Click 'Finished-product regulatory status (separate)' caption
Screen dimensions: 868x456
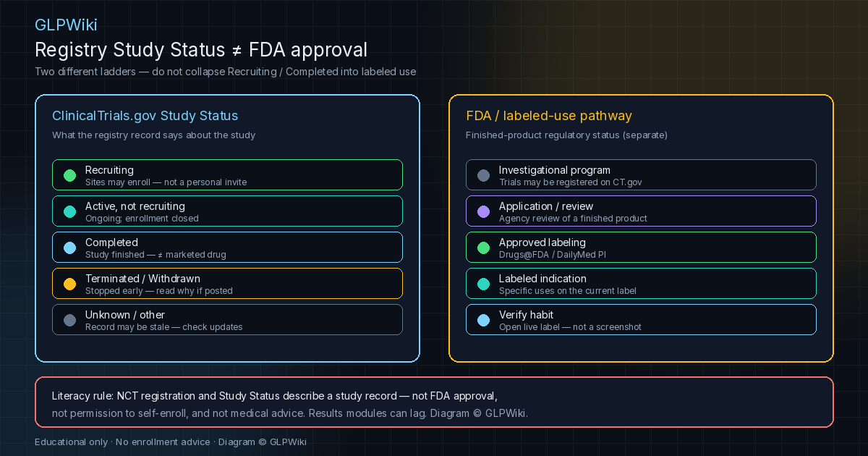[566, 135]
